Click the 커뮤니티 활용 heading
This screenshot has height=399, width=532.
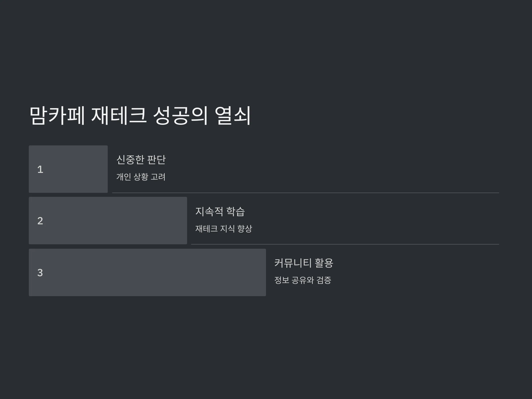(304, 263)
